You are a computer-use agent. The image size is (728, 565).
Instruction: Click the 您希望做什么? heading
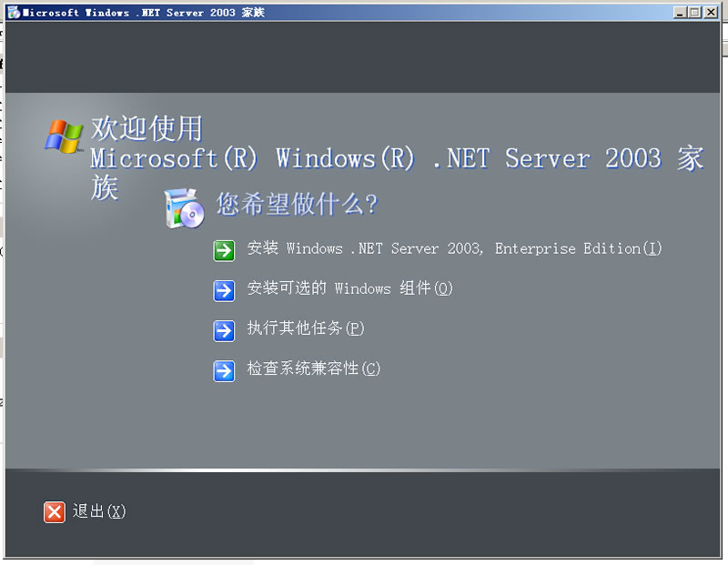[x=297, y=204]
